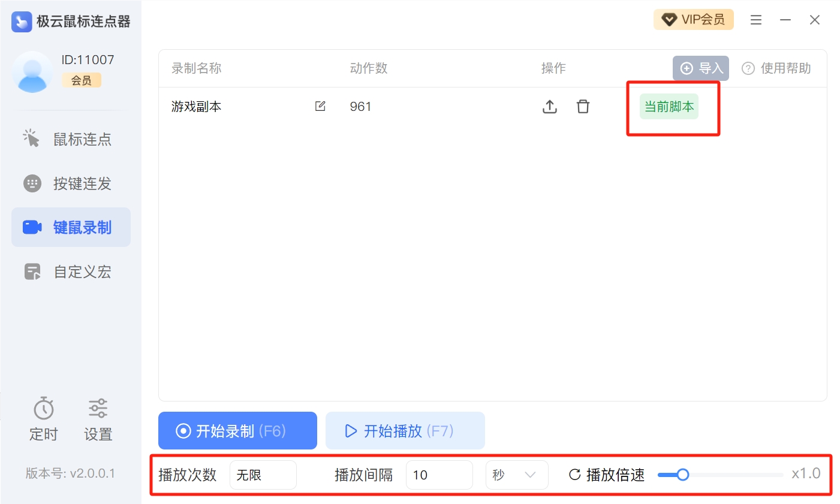Open the 自定义宏 tab
The height and width of the screenshot is (504, 840).
[71, 271]
